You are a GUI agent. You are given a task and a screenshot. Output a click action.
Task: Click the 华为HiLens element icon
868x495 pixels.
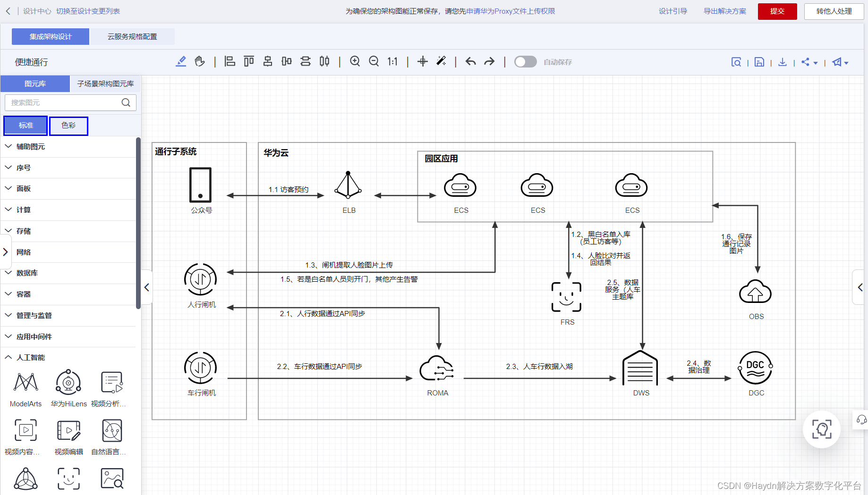[68, 382]
